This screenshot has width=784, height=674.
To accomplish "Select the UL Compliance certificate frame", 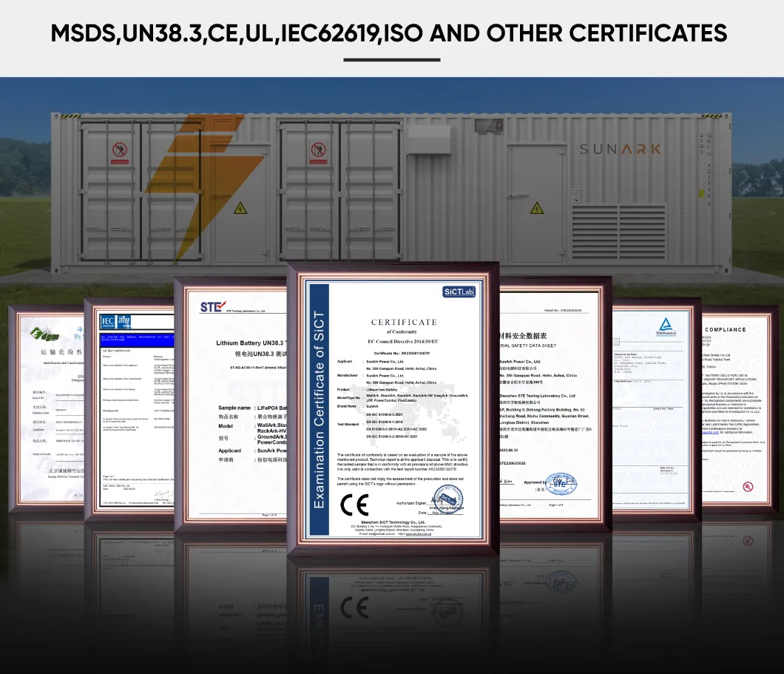I will (x=740, y=408).
